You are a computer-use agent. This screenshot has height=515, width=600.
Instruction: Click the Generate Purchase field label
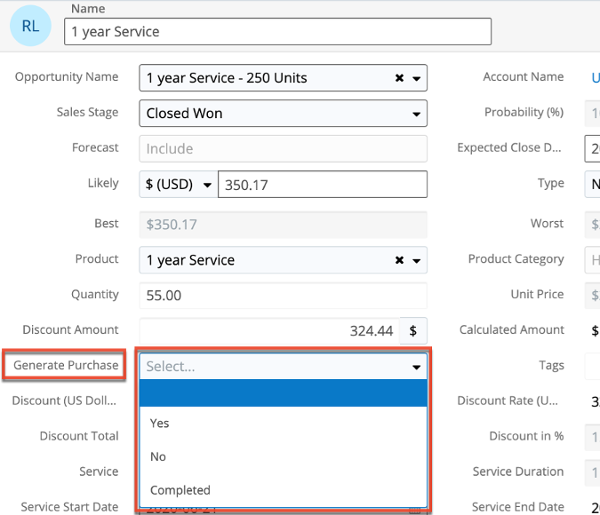[66, 366]
